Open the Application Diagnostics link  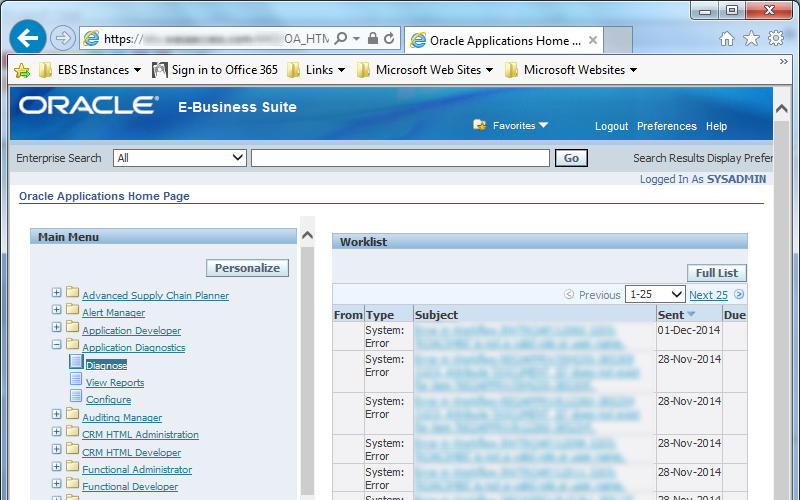134,347
